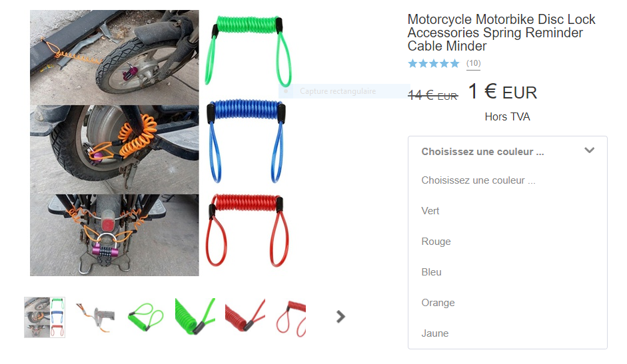Collapse the color dropdown with chevron arrow
Image resolution: width=627 pixels, height=364 pixels.
click(590, 150)
